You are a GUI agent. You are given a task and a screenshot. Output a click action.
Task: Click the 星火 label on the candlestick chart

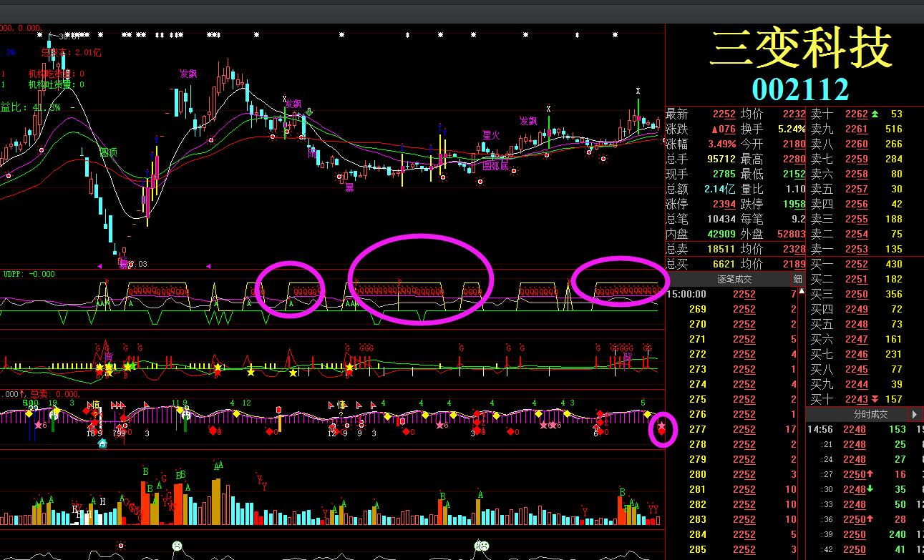tap(490, 134)
